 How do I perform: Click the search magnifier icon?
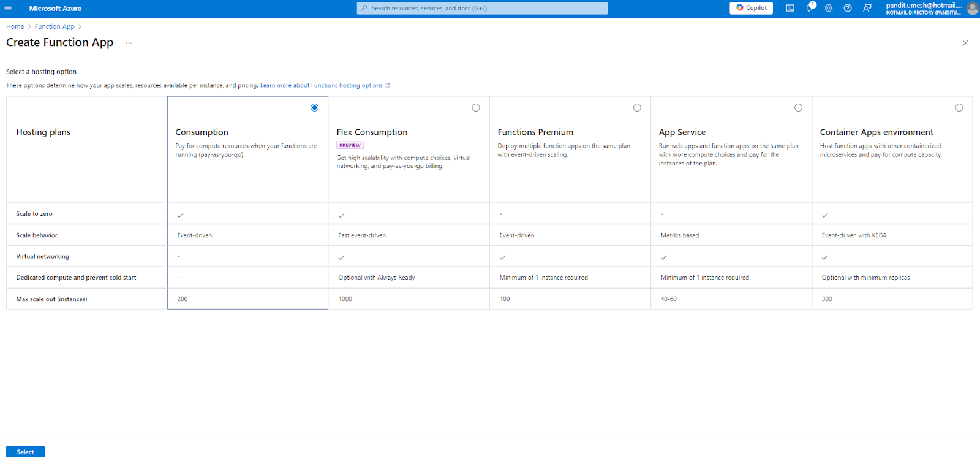point(364,8)
